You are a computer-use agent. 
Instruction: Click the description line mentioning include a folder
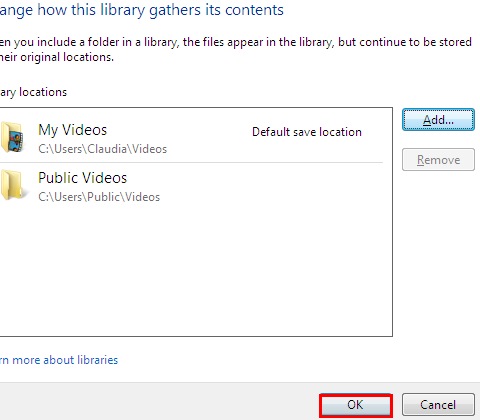tap(236, 42)
